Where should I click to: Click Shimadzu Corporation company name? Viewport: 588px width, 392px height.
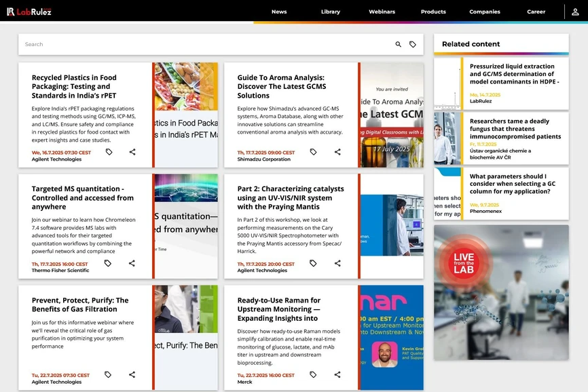pyautogui.click(x=263, y=159)
